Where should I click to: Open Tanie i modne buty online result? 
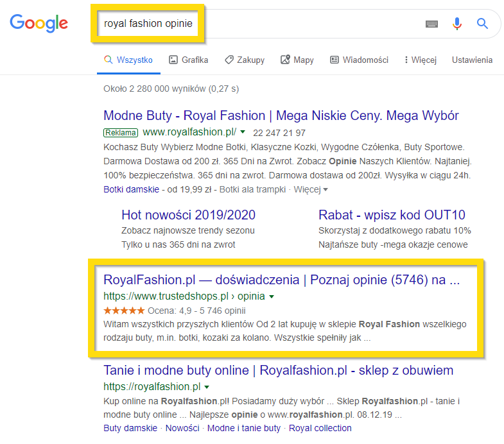pos(279,370)
